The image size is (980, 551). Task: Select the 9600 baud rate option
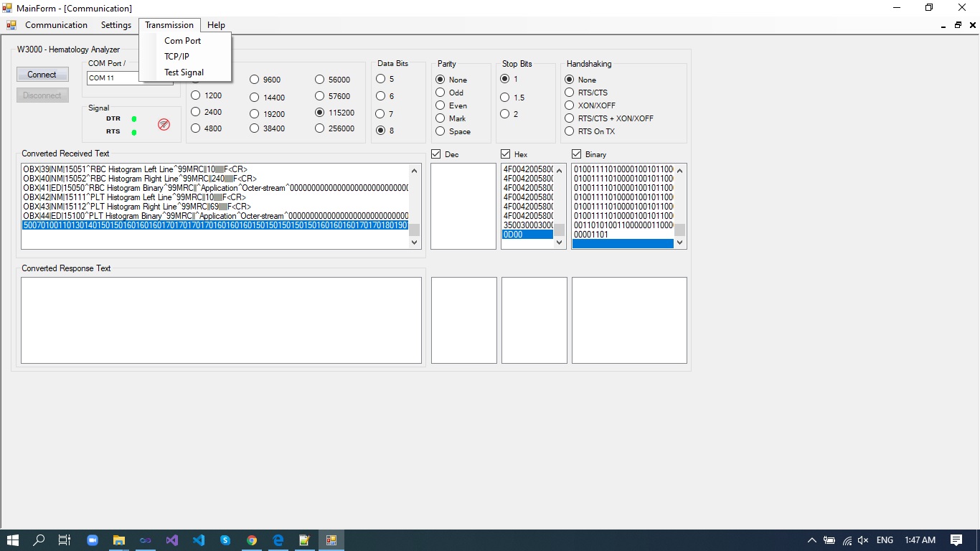(x=255, y=80)
